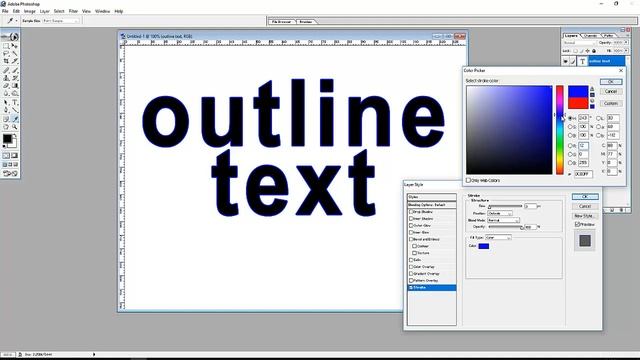The image size is (640, 360).
Task: Select the Hand tool
Action: pyautogui.click(x=6, y=127)
